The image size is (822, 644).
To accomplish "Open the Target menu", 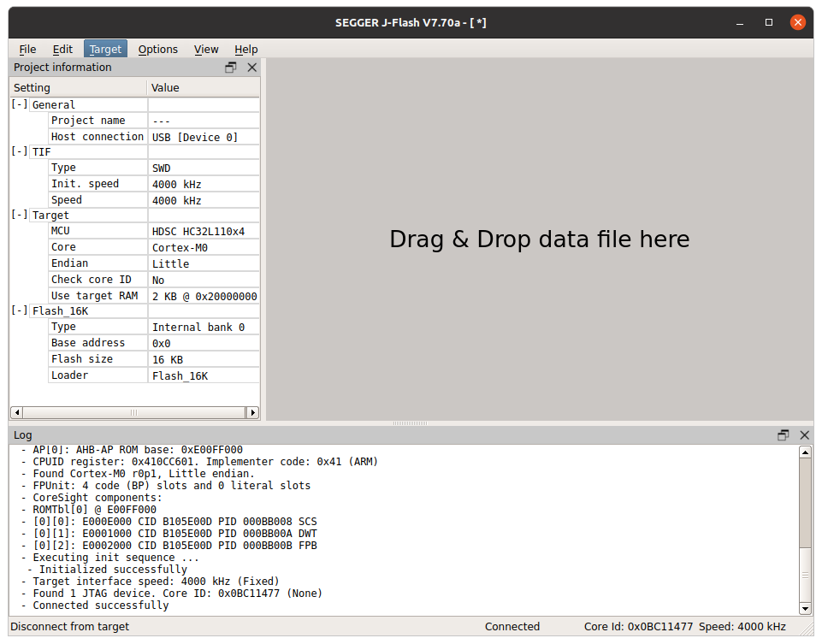I will (x=105, y=50).
